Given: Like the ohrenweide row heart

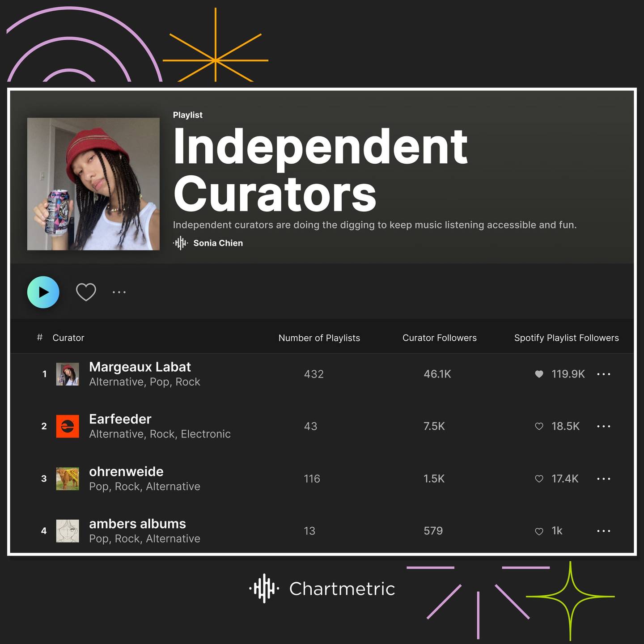Looking at the screenshot, I should click(x=539, y=479).
